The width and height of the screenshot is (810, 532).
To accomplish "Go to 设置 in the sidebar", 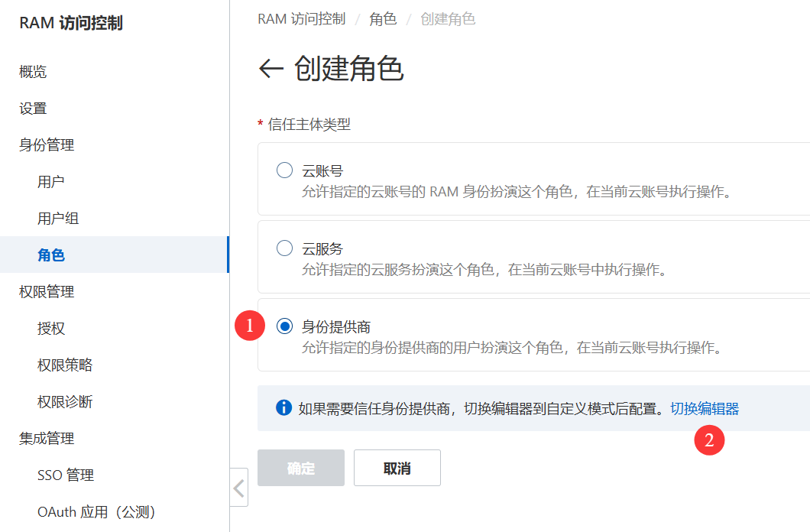I will click(33, 109).
